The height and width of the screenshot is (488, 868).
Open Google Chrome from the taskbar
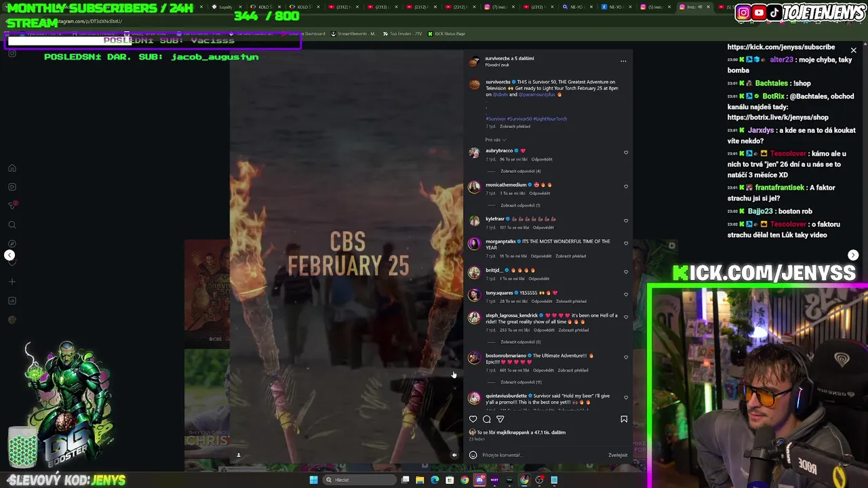click(x=465, y=480)
